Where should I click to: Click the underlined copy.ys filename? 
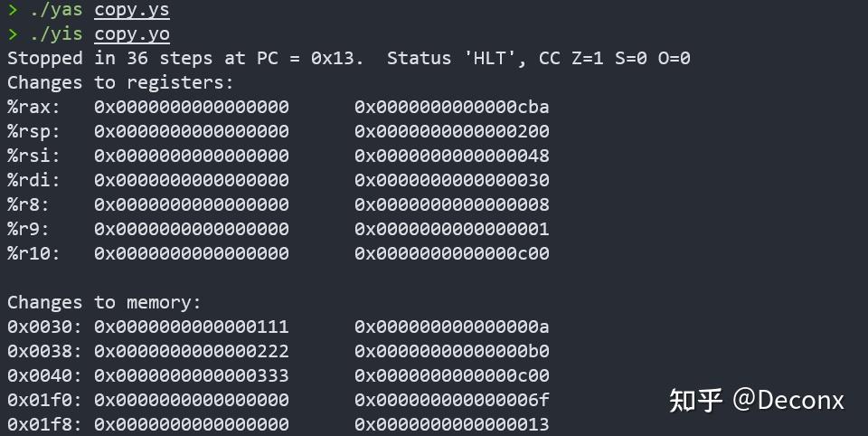132,11
